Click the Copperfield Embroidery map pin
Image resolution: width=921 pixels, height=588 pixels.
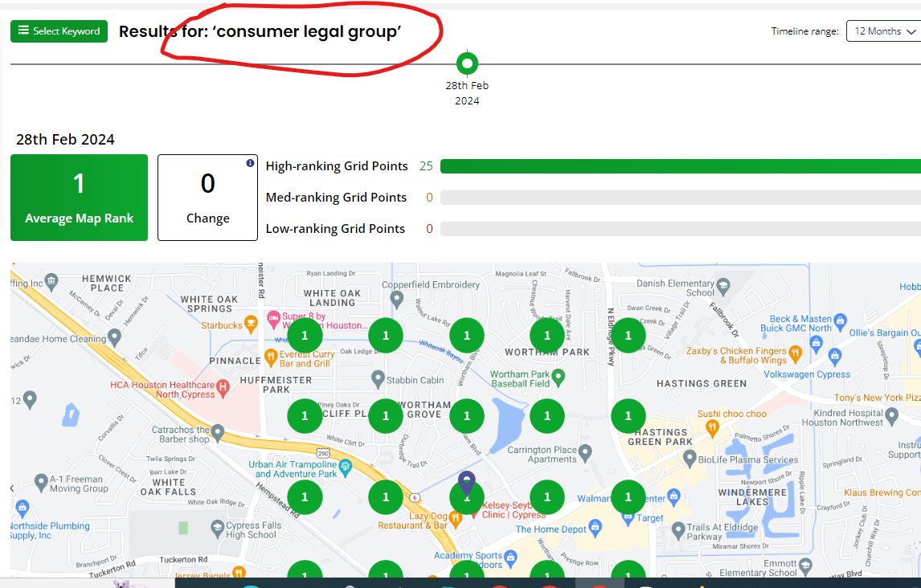point(397,299)
